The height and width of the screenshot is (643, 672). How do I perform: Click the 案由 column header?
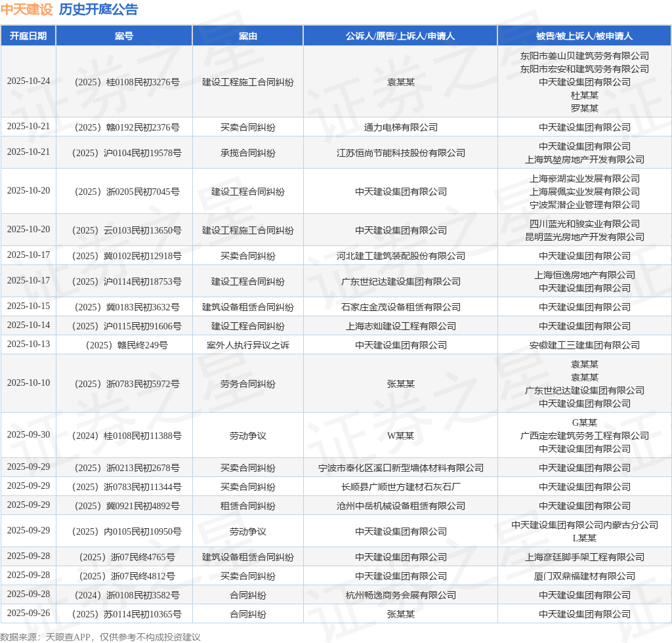tap(247, 36)
